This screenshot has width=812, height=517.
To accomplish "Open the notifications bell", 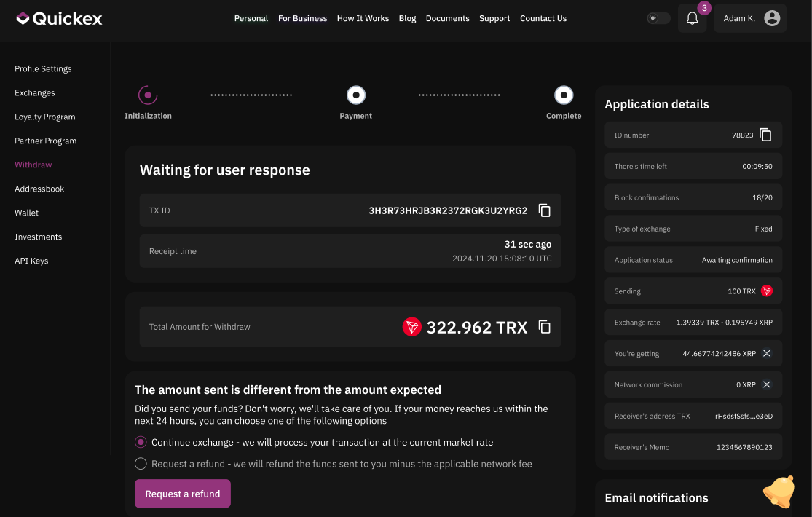I will [x=692, y=19].
